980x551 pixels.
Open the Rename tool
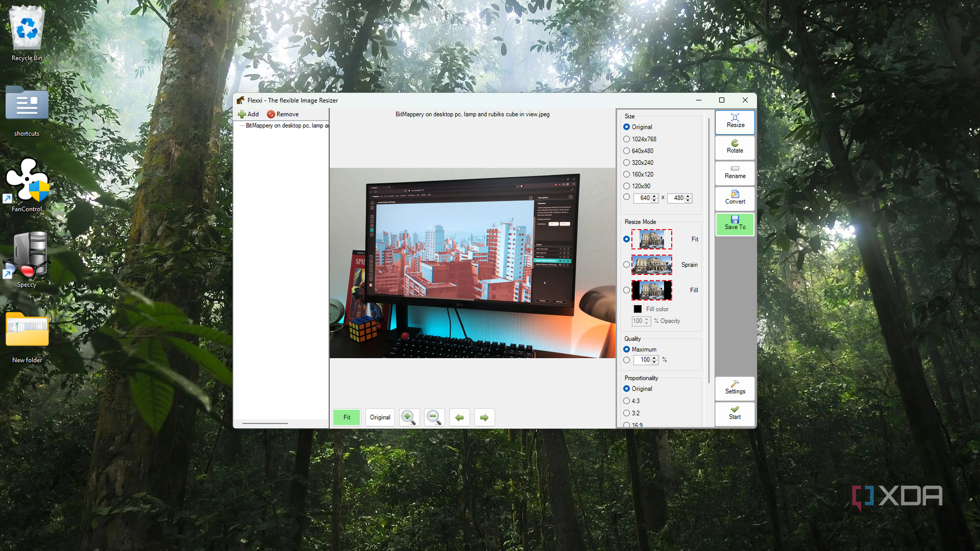(x=735, y=173)
